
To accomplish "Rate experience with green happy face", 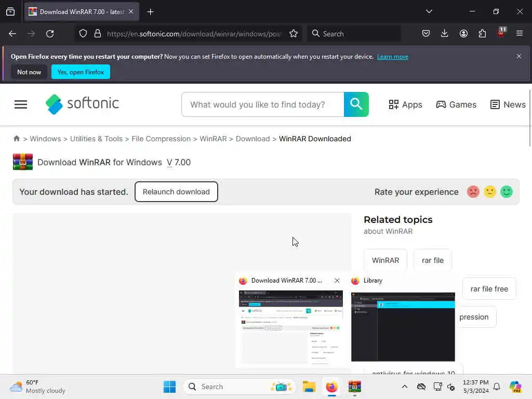I will (x=506, y=192).
